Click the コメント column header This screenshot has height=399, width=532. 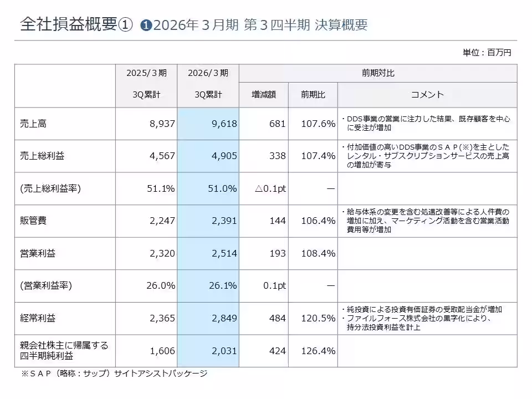click(x=427, y=95)
